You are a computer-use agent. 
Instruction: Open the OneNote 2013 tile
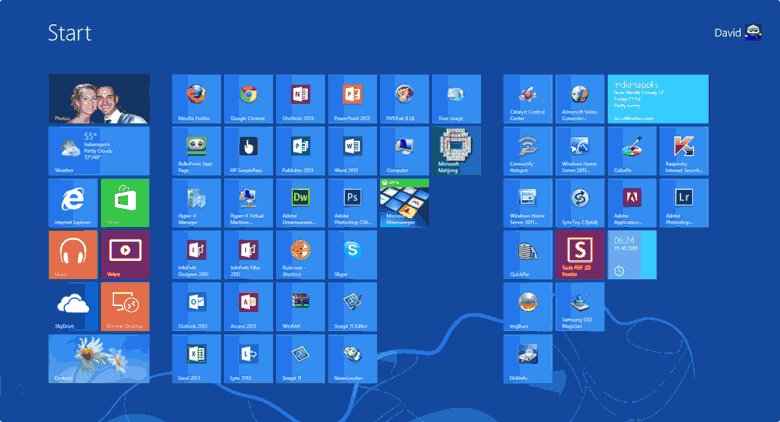click(300, 99)
